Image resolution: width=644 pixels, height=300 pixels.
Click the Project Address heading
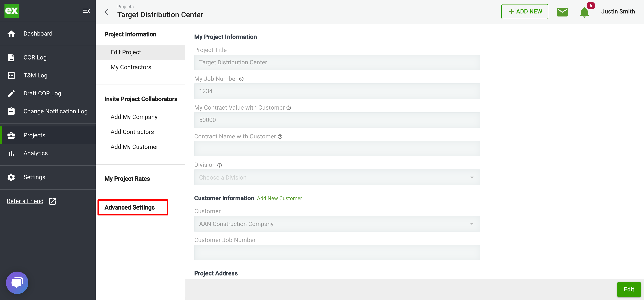point(216,273)
